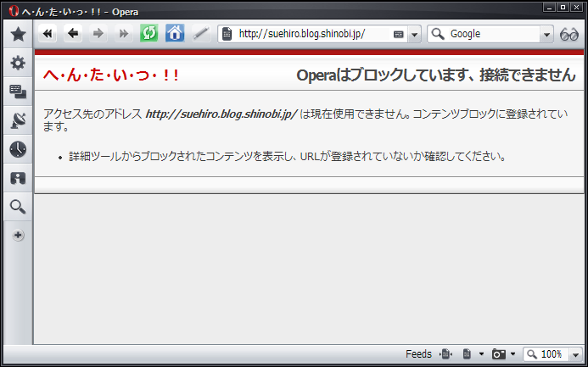This screenshot has width=588, height=367.
Task: Click the Wand auto-fill button
Action: [x=200, y=34]
